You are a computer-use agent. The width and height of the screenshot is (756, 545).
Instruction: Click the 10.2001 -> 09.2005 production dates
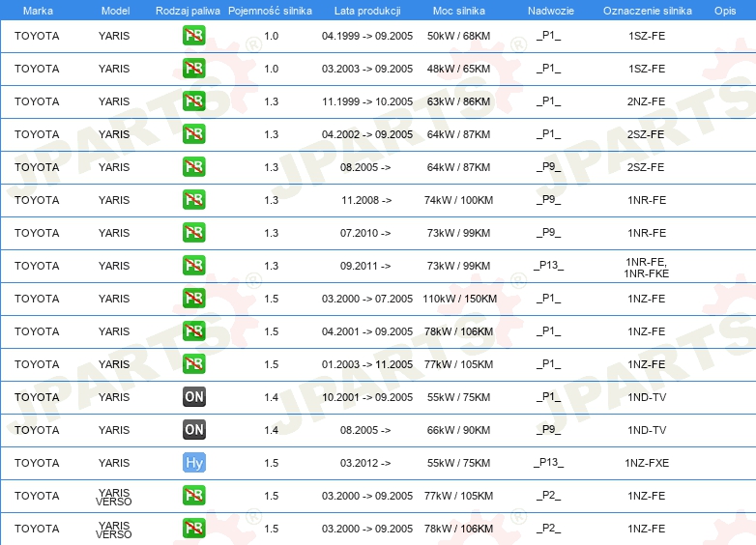(x=367, y=397)
